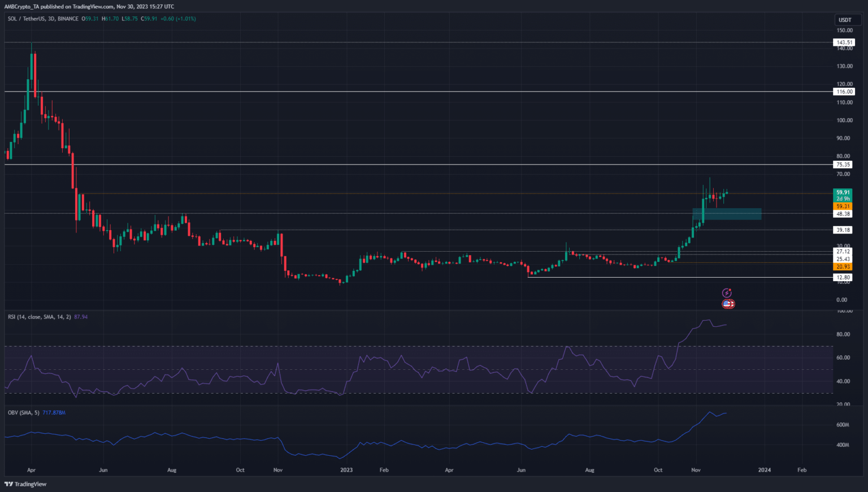This screenshot has width=868, height=492.
Task: Select the 48.38 dotted level label
Action: [x=843, y=214]
